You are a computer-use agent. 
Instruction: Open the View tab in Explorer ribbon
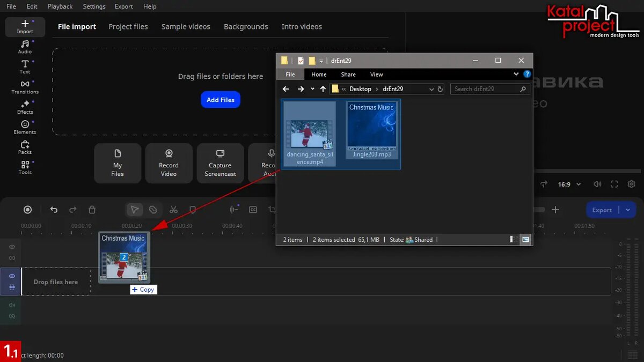click(x=377, y=75)
